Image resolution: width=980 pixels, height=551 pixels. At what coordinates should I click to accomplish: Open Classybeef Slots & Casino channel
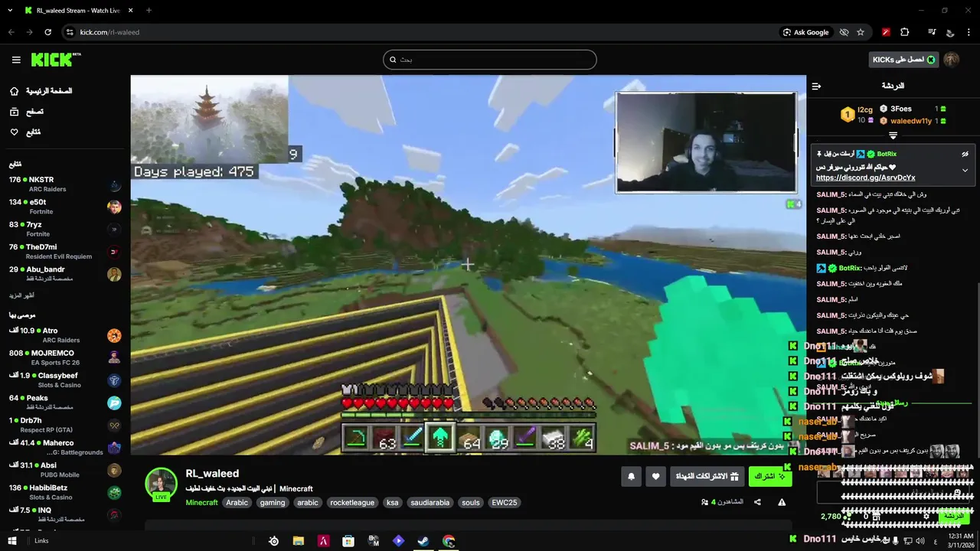64,380
